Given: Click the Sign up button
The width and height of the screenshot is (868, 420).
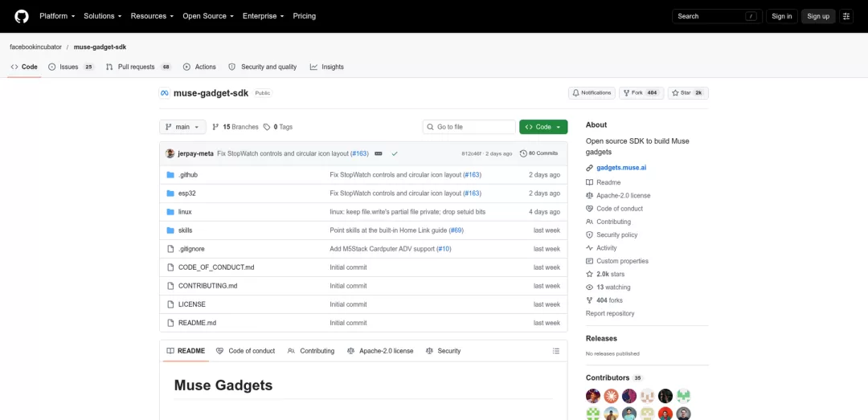Looking at the screenshot, I should point(818,16).
